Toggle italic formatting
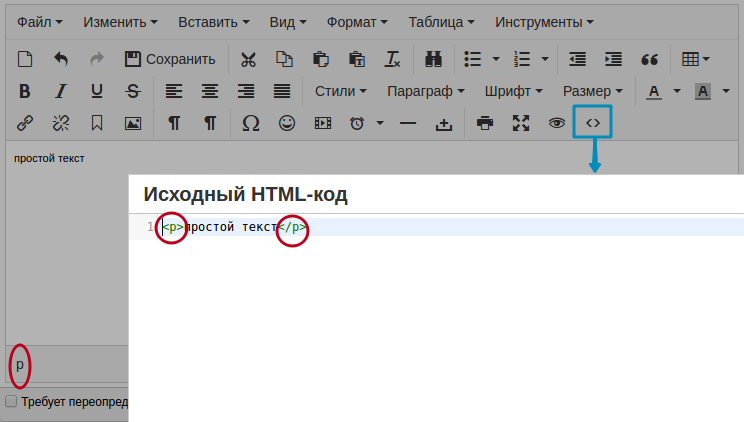The image size is (744, 422). 61,91
